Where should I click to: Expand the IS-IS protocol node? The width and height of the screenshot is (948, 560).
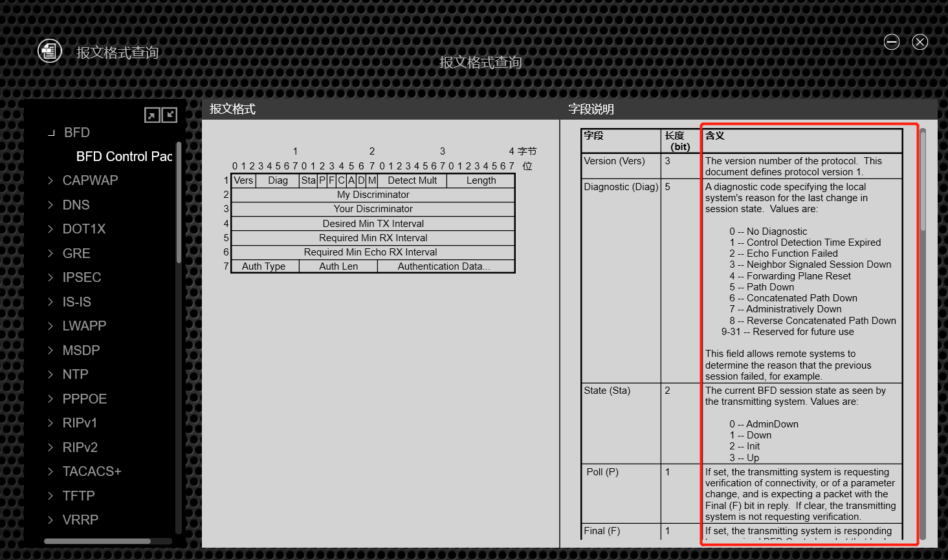point(50,302)
